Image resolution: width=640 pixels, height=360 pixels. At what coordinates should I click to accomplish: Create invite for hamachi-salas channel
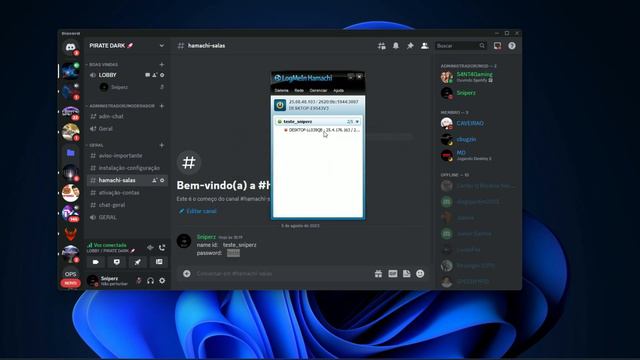coord(155,180)
